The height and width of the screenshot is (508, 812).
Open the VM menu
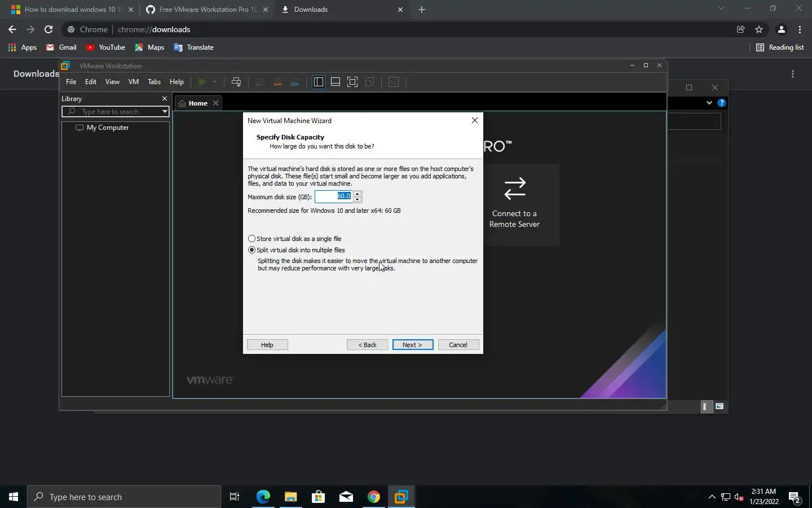(x=134, y=82)
